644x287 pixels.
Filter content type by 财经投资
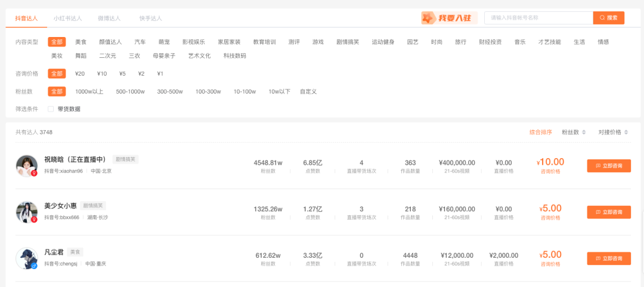[490, 42]
